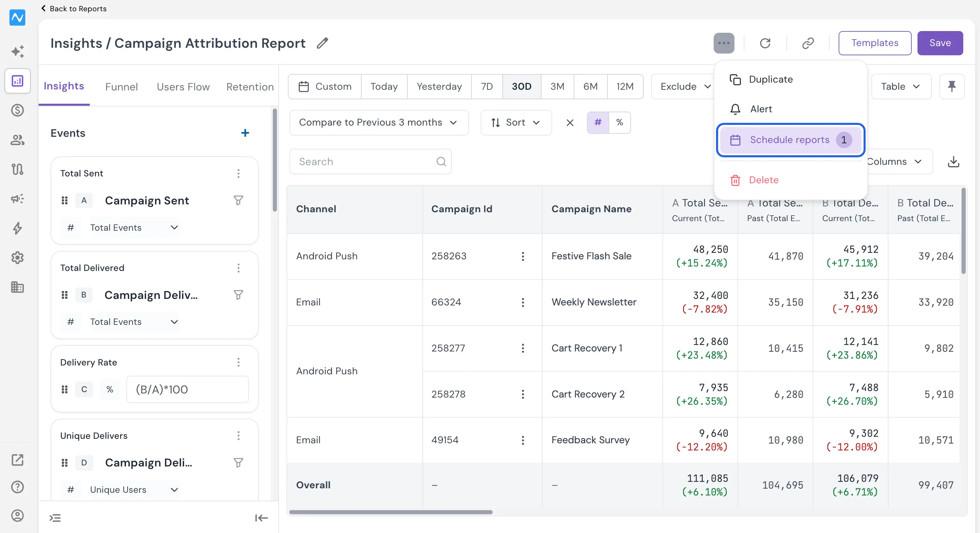This screenshot has height=533, width=980.
Task: Open Total Delivered card kebab menu
Action: pyautogui.click(x=239, y=268)
